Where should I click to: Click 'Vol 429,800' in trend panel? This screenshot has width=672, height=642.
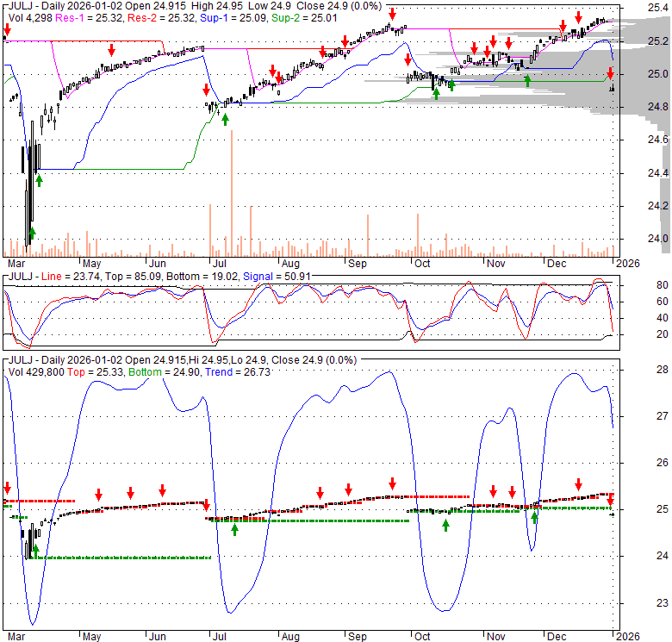pos(36,372)
